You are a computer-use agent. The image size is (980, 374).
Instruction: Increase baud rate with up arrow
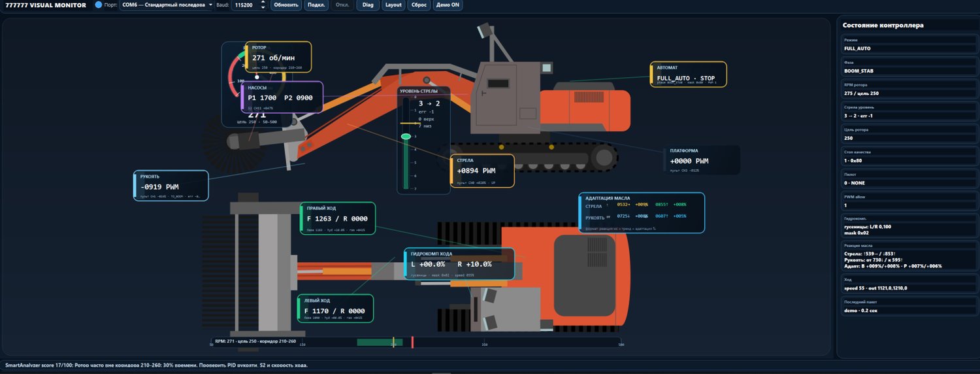(263, 2)
